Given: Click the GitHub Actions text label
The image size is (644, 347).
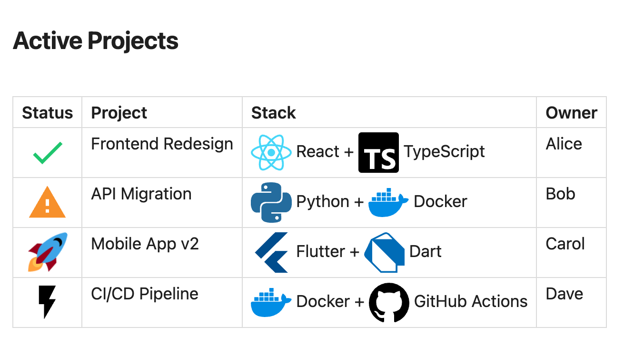Looking at the screenshot, I should click(471, 301).
